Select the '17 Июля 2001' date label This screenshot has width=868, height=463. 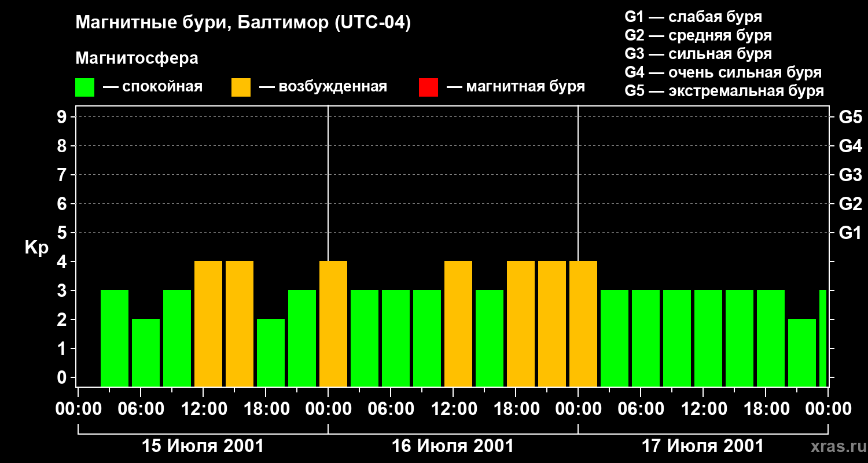click(x=703, y=446)
